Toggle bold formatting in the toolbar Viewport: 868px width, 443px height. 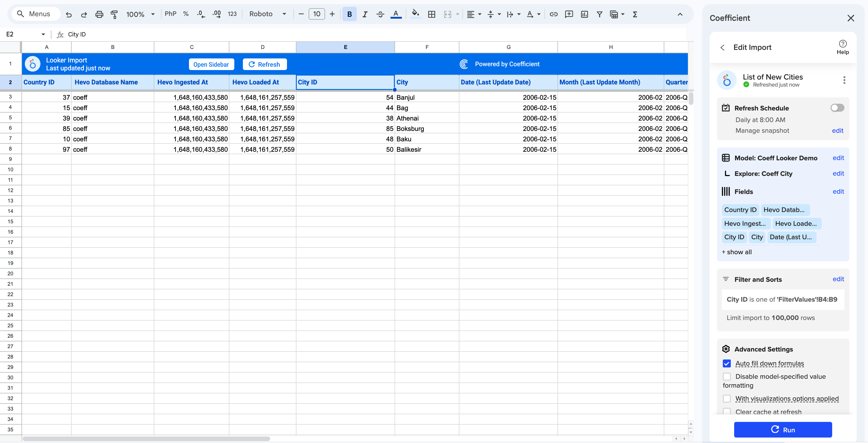click(349, 14)
